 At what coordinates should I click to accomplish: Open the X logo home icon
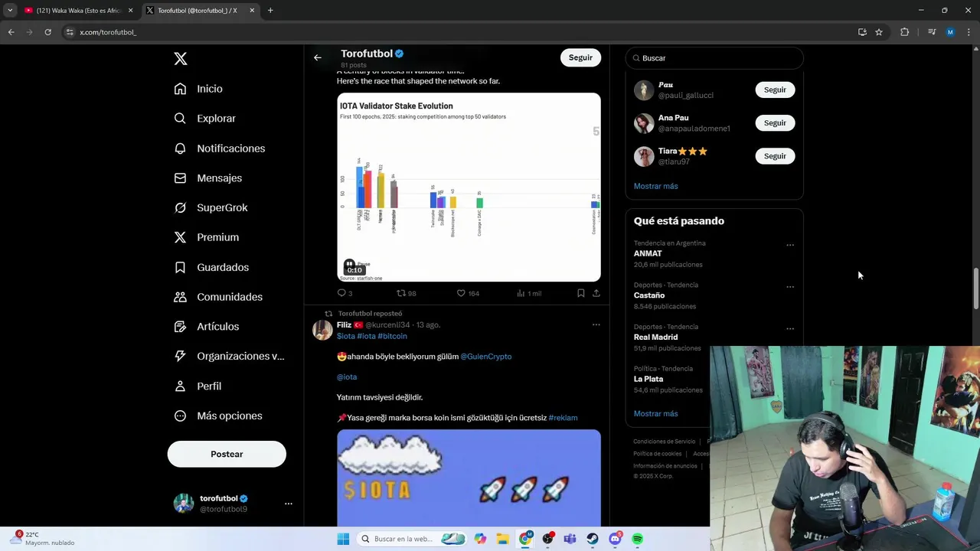point(180,59)
